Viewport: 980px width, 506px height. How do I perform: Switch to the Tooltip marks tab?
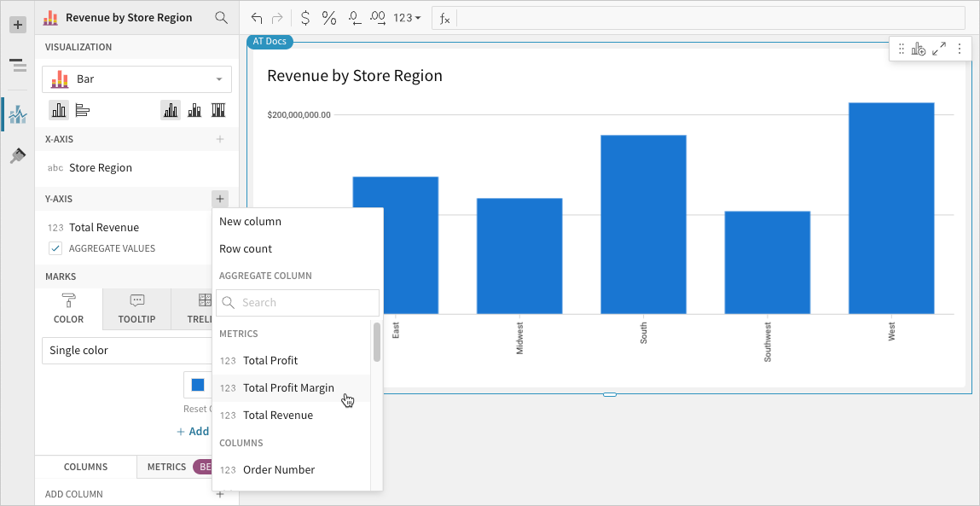point(136,309)
